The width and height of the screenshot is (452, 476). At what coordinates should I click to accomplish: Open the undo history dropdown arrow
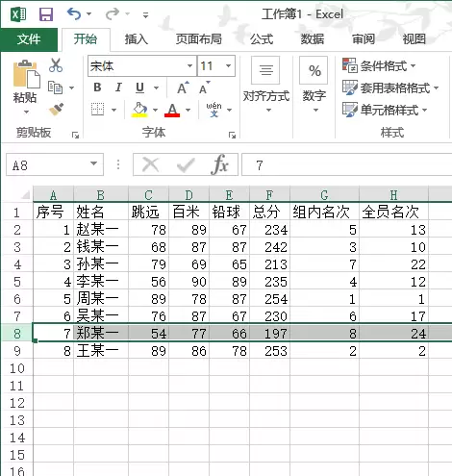click(x=89, y=14)
